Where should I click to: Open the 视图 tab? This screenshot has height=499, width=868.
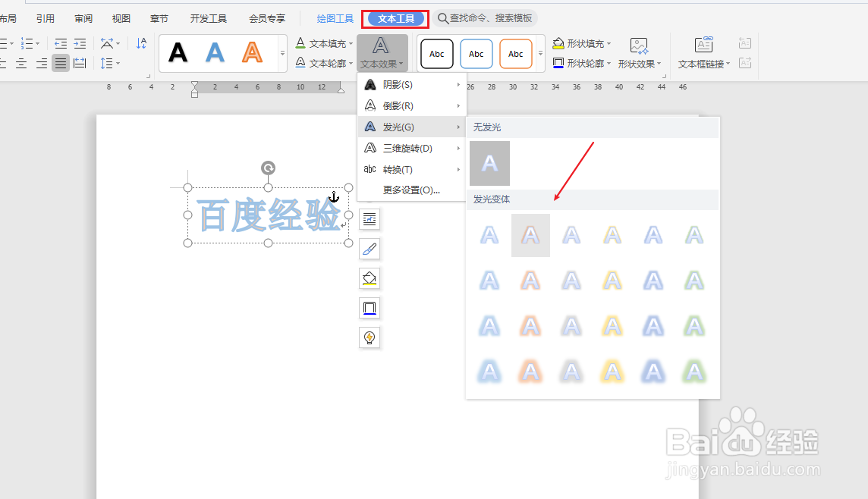coord(121,19)
